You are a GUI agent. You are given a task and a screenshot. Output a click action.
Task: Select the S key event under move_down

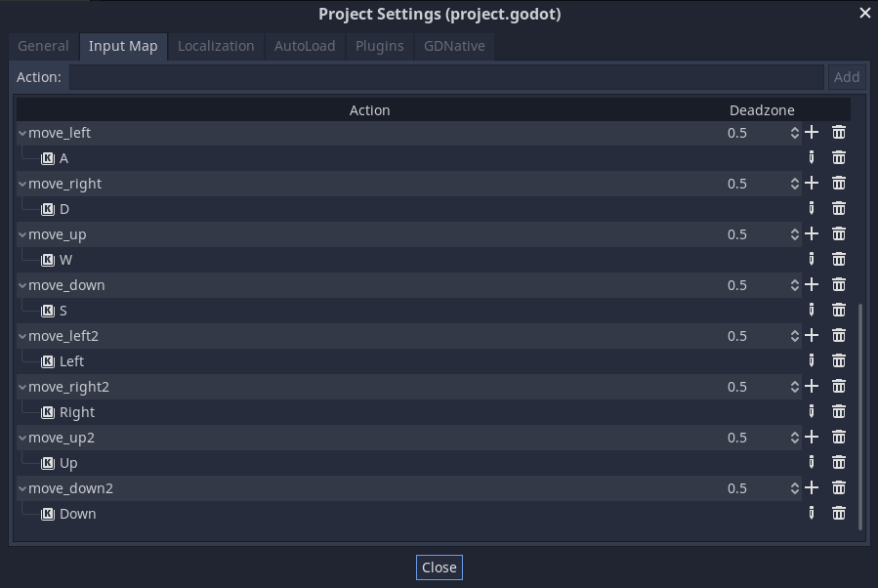[63, 310]
